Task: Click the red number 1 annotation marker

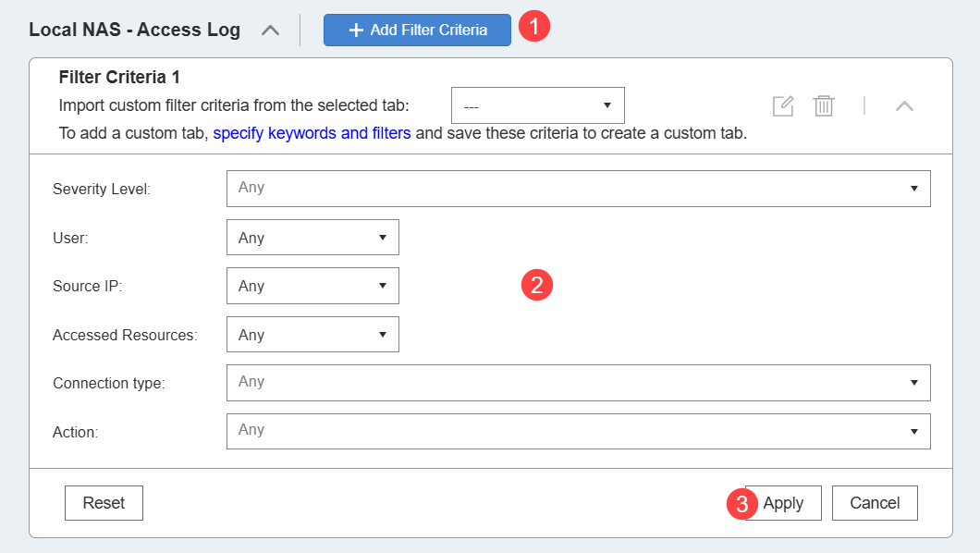Action: 533,27
